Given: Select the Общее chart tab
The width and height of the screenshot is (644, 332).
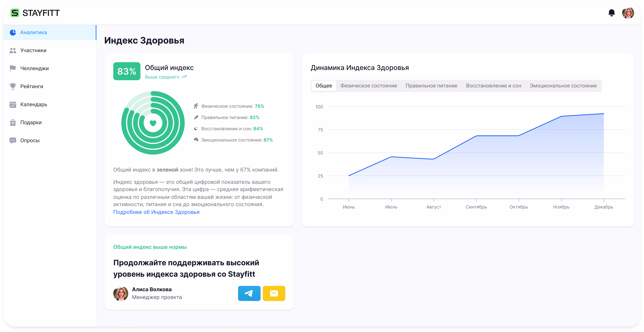Looking at the screenshot, I should tap(324, 86).
